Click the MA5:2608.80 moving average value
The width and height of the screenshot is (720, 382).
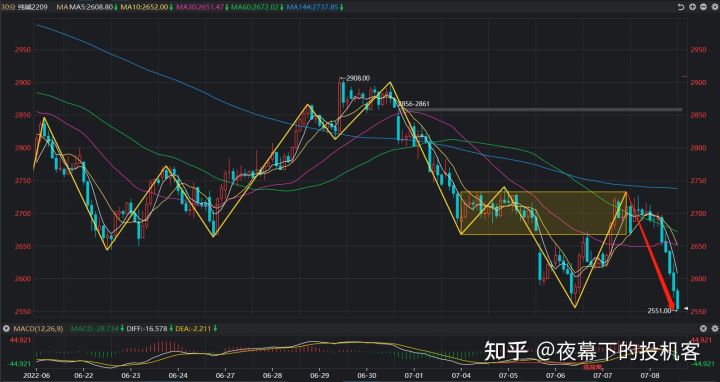[x=92, y=7]
